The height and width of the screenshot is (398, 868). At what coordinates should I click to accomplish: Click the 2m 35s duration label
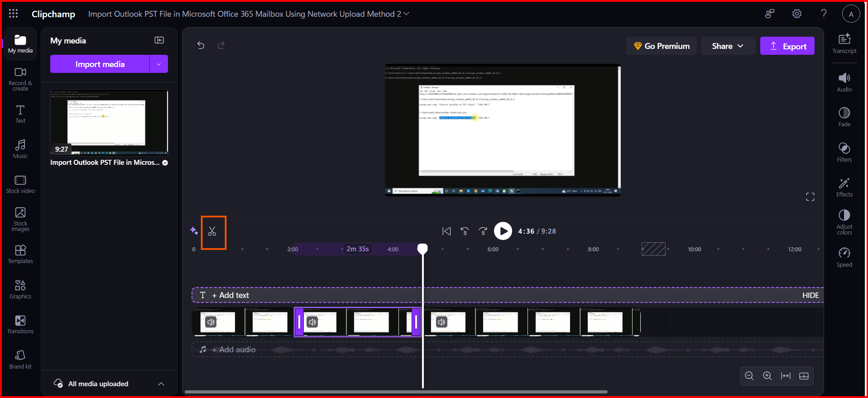point(358,249)
